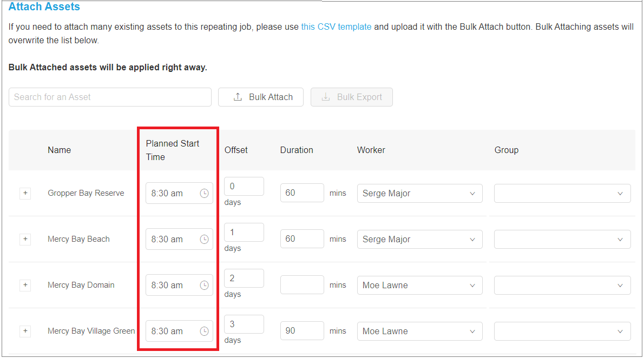Expand the Mercy Bay Domain row
The width and height of the screenshot is (644, 358).
point(25,285)
